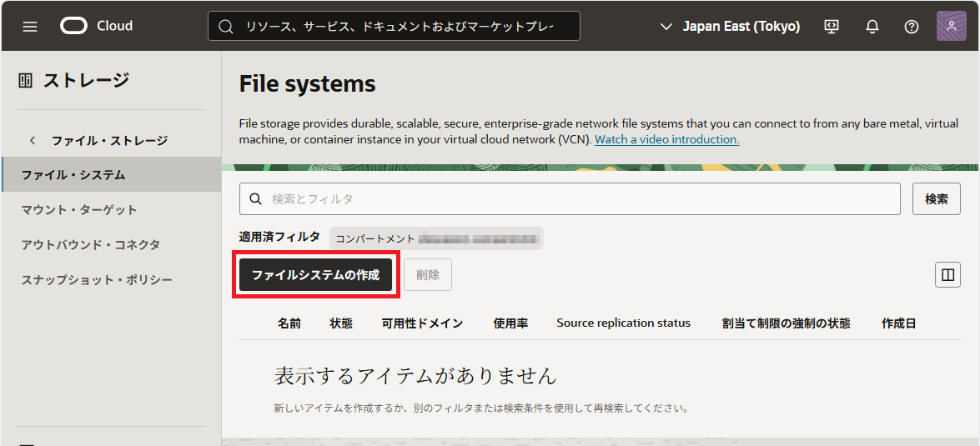The width and height of the screenshot is (980, 446).
Task: Expand the Japan East (Tokyo) region dropdown
Action: pyautogui.click(x=730, y=26)
